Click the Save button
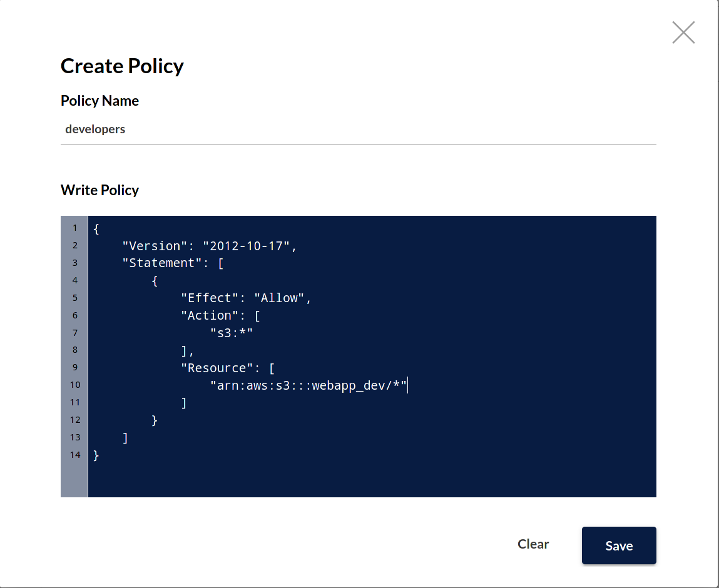 (618, 545)
